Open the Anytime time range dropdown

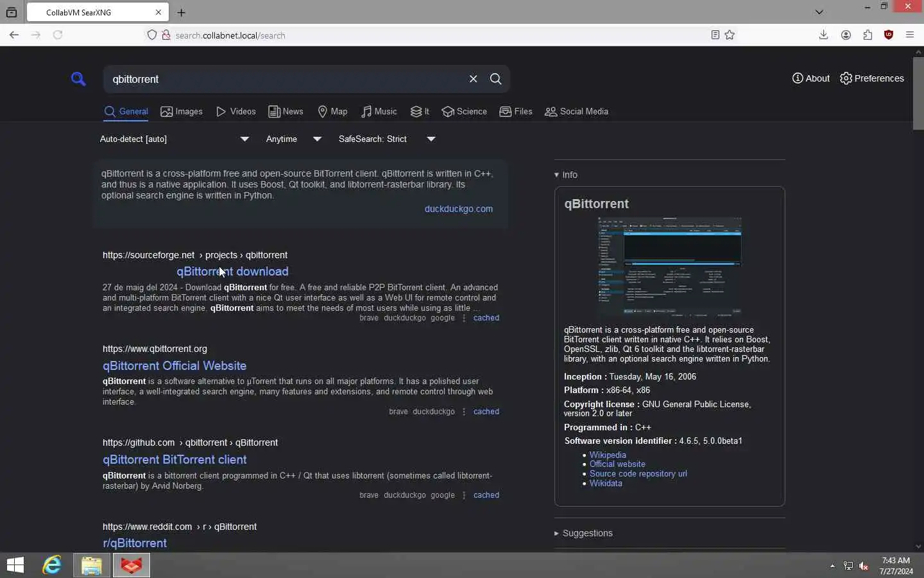[294, 139]
